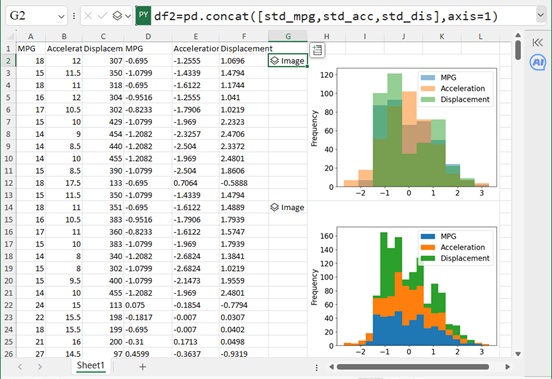
Task: Select column K header
Action: [442, 36]
